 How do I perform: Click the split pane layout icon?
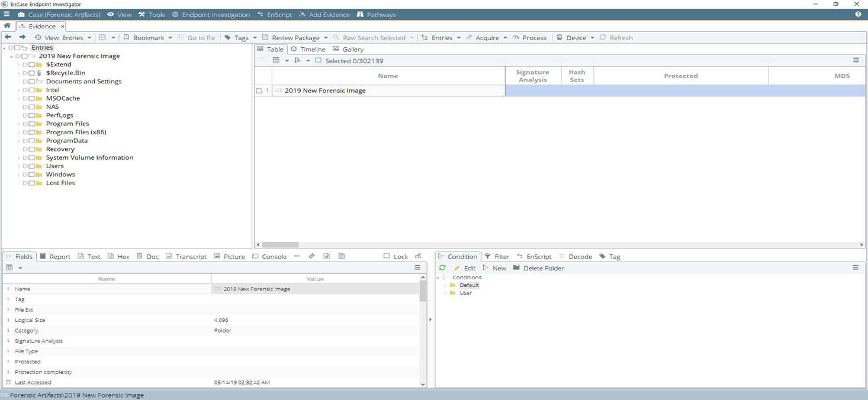click(102, 37)
